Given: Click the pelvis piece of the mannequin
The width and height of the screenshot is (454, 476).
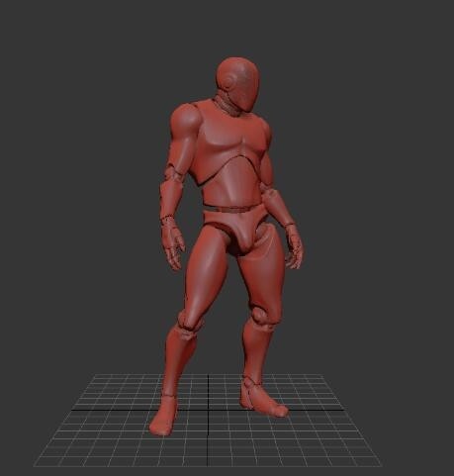Looking at the screenshot, I should (237, 231).
